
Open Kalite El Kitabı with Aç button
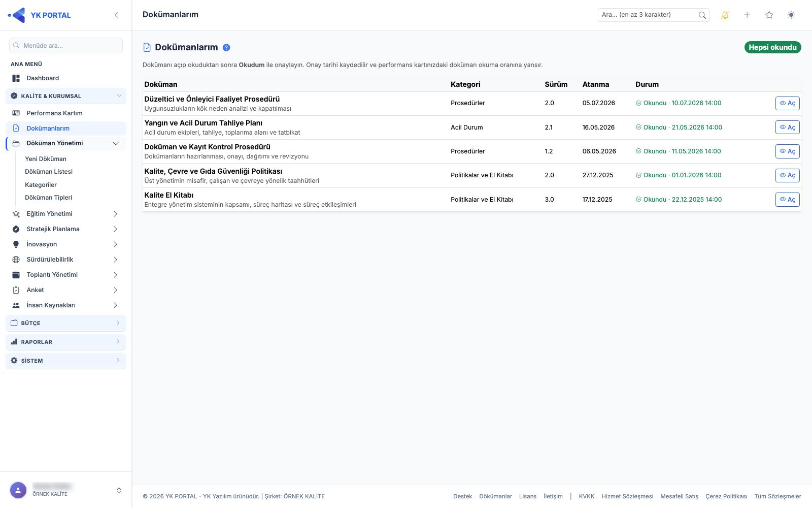(x=788, y=200)
